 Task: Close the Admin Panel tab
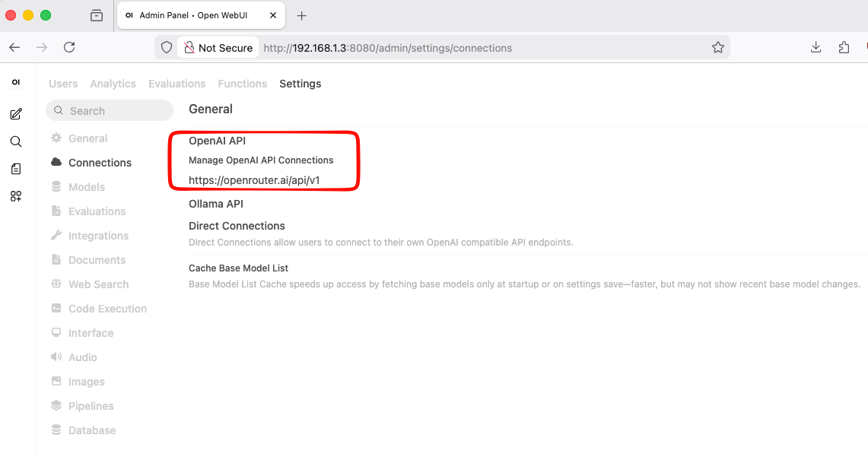click(x=273, y=15)
